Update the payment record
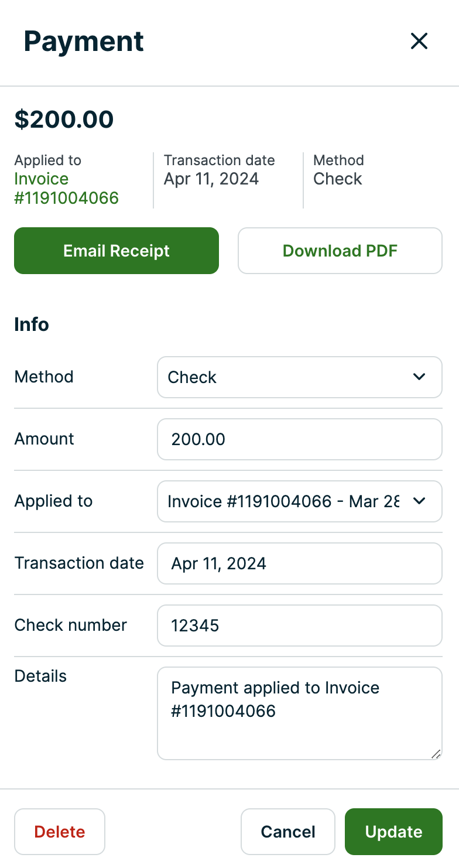 393,832
